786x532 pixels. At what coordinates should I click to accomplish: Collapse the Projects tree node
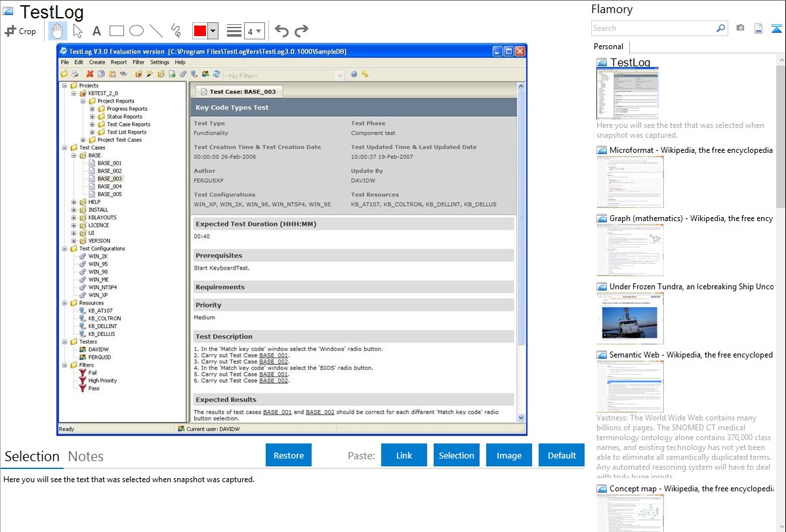[x=65, y=86]
